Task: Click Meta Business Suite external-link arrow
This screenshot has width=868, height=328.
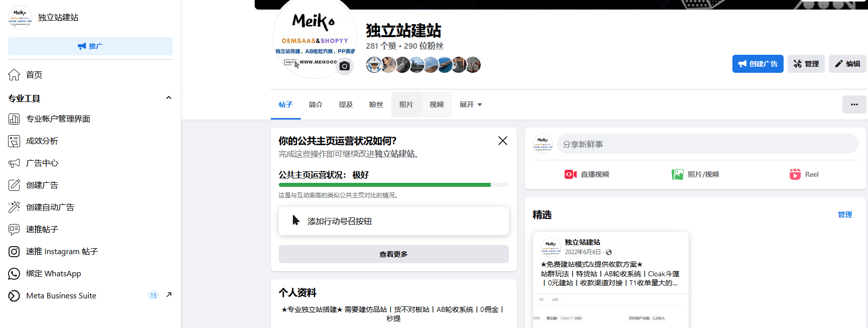Action: (169, 295)
